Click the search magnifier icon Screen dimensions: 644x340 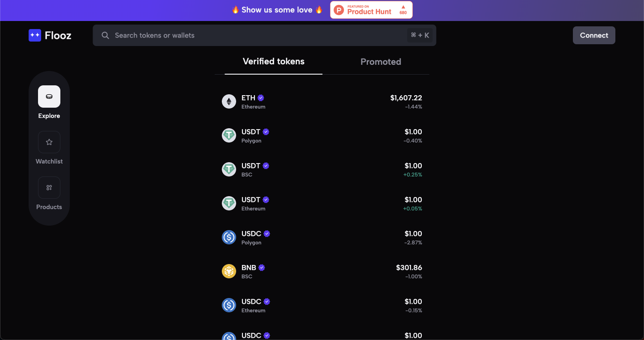106,35
